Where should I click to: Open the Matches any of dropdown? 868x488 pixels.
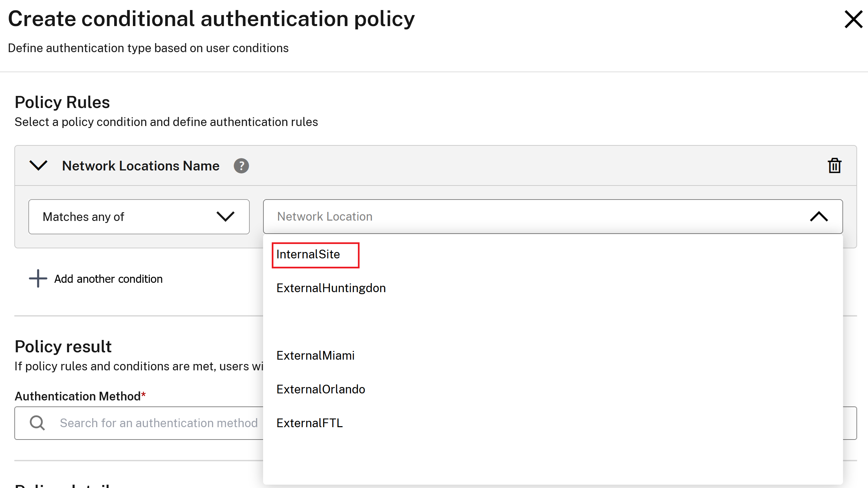click(x=225, y=217)
